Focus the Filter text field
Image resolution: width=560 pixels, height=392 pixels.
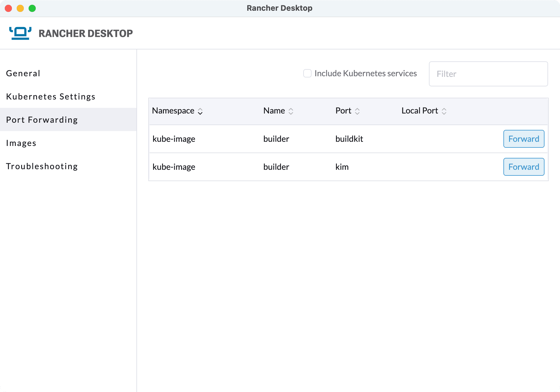488,74
